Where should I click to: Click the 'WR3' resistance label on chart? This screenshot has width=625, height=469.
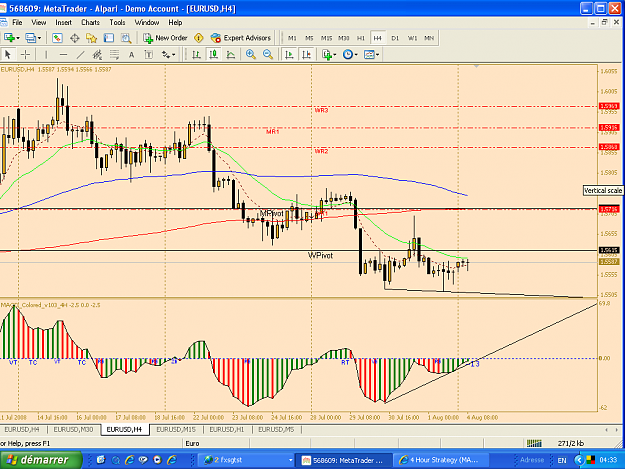point(321,110)
